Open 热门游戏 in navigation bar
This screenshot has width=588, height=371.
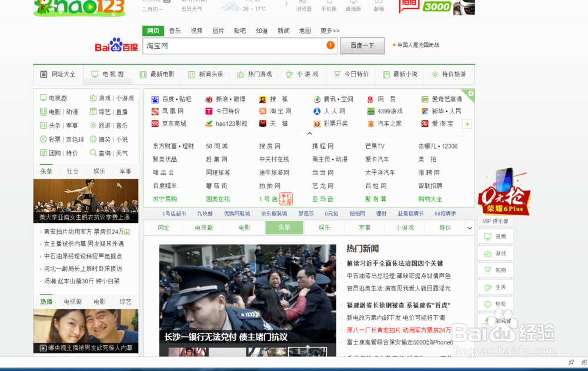tap(254, 74)
